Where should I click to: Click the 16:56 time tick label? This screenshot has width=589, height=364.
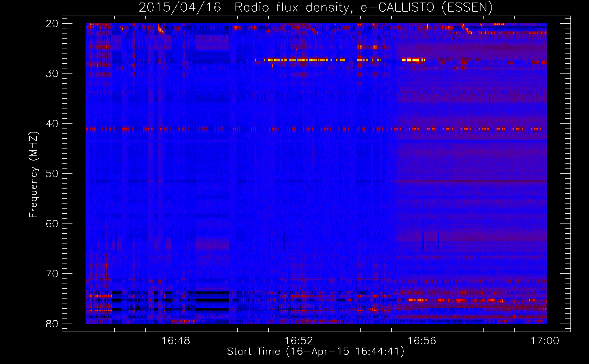point(422,341)
